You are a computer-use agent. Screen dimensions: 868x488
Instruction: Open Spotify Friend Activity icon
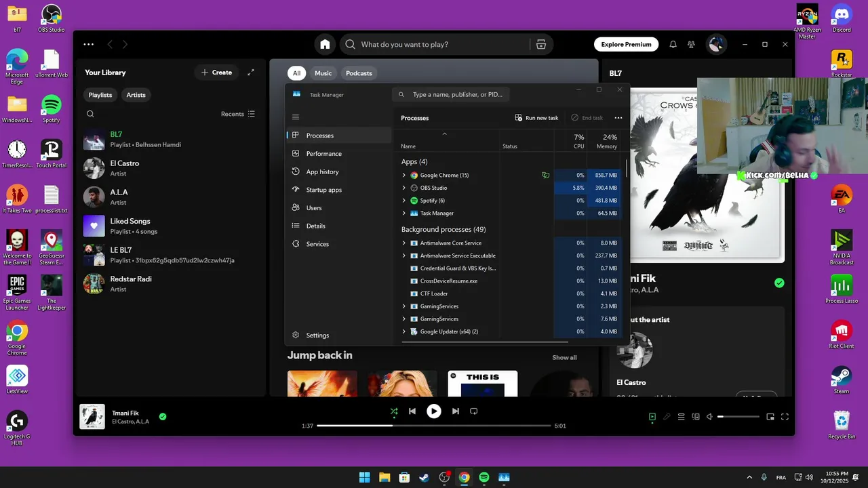tap(691, 44)
